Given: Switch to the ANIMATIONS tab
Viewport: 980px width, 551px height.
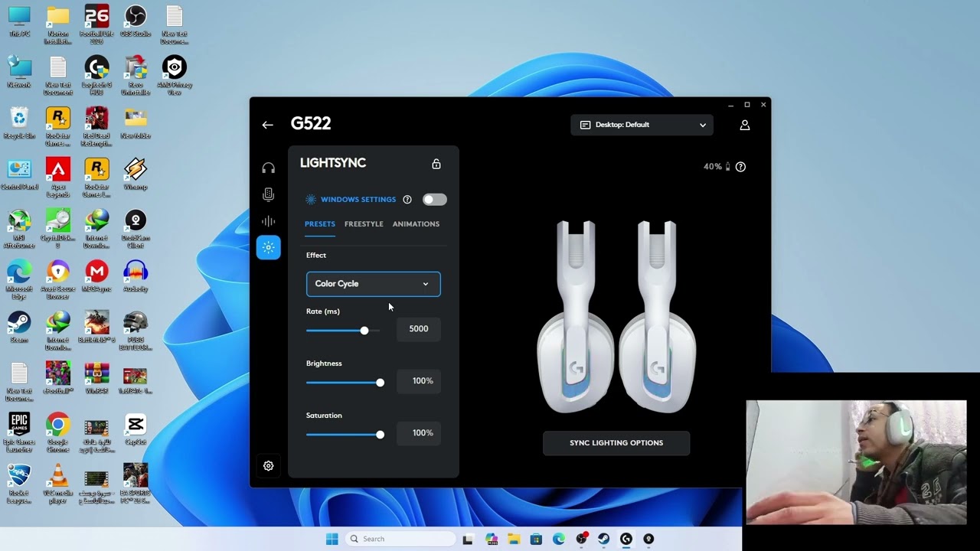Looking at the screenshot, I should (x=416, y=224).
